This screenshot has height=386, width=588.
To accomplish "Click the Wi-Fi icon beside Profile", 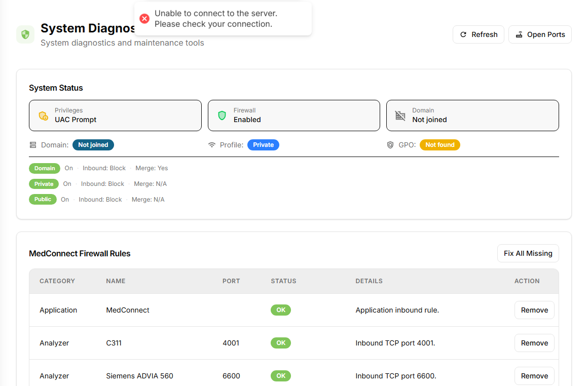I will tap(212, 145).
